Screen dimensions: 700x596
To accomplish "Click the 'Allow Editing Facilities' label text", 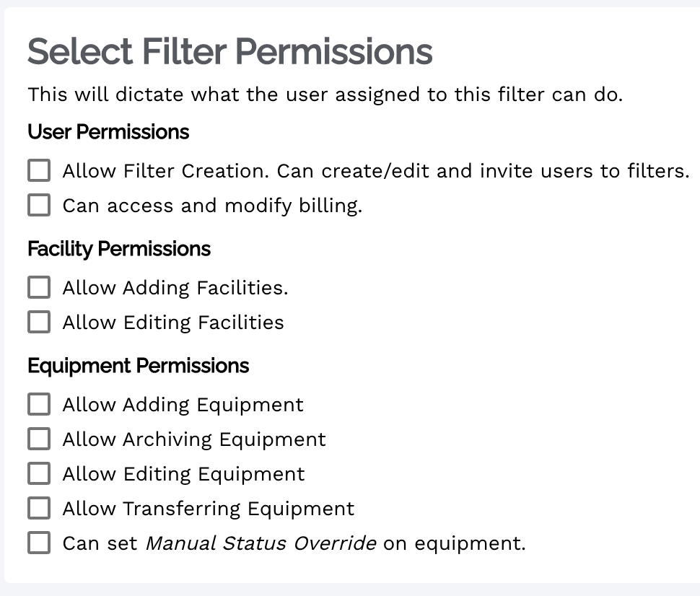I will [x=173, y=322].
